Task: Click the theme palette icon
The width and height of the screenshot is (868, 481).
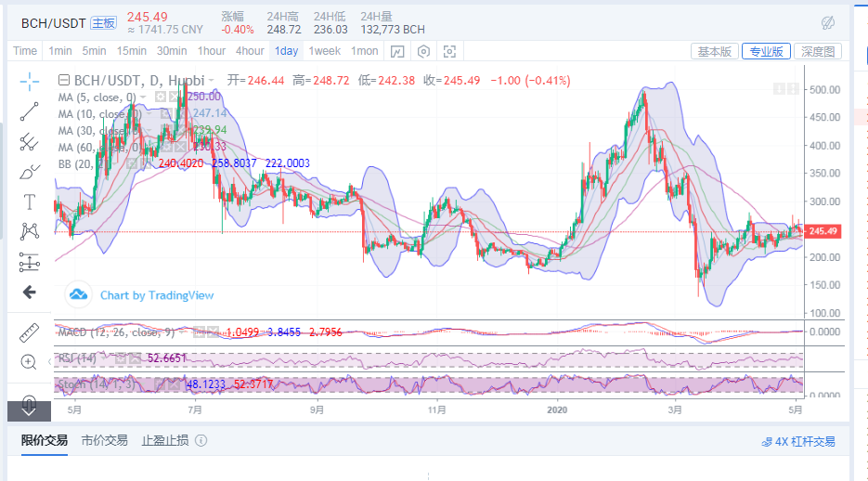Action: pos(828,22)
